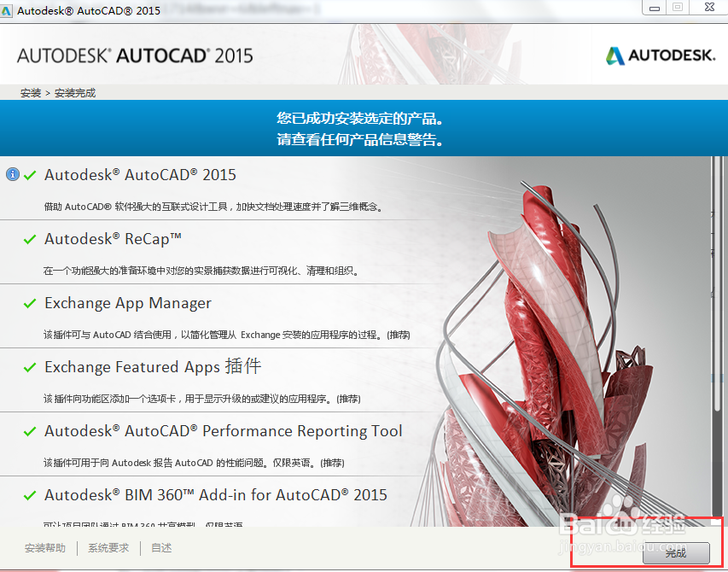Select the Exchange Featured Apps 插件 title
This screenshot has height=572, width=728.
pos(153,367)
